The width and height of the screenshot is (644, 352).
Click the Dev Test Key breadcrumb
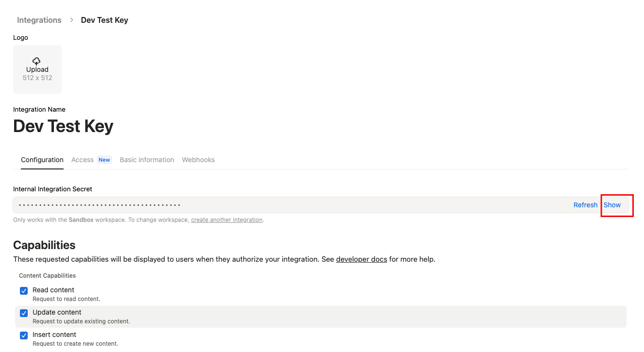(104, 20)
